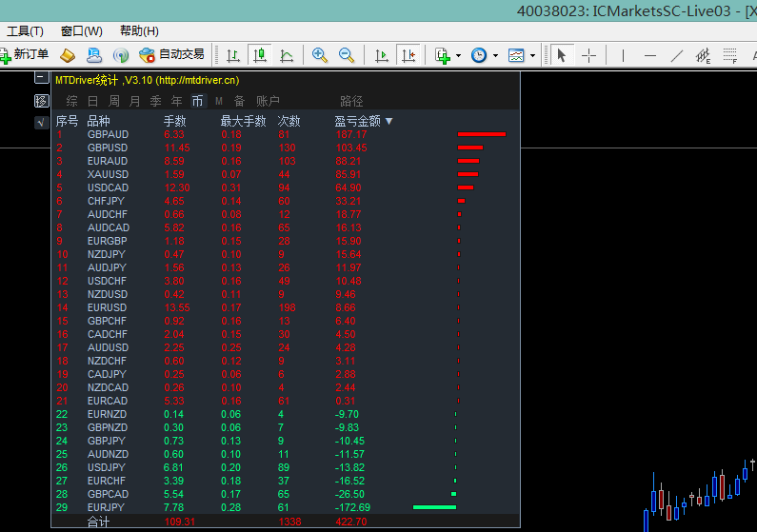The width and height of the screenshot is (757, 532).
Task: Select the crosshair tool
Action: [588, 55]
